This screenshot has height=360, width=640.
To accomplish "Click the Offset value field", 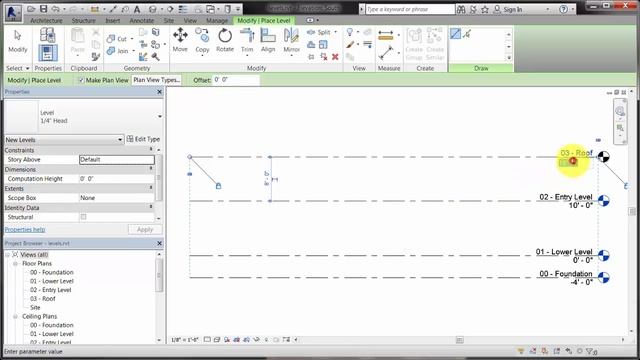I will point(236,80).
